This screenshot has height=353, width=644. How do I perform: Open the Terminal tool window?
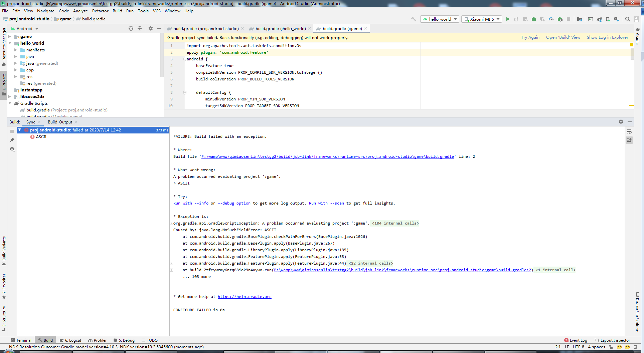click(21, 340)
